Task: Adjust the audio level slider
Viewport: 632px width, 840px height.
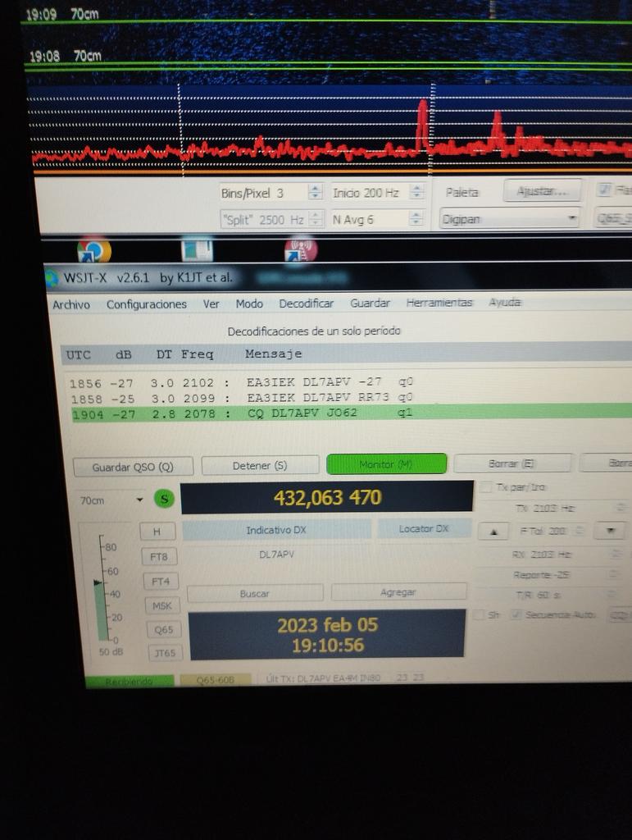Action: click(99, 583)
